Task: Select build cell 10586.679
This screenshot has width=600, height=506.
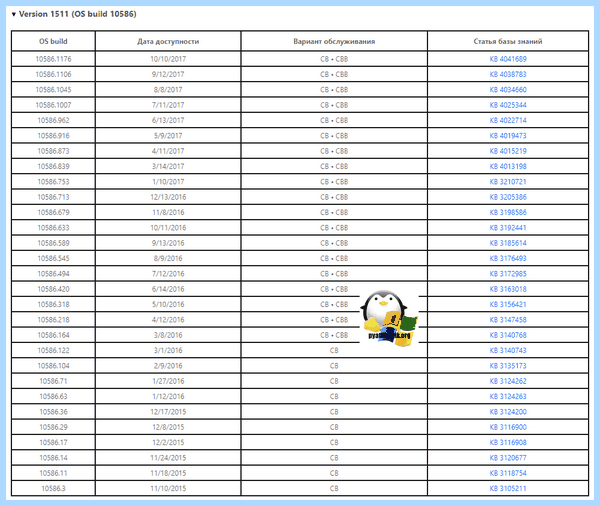Action: [x=53, y=212]
